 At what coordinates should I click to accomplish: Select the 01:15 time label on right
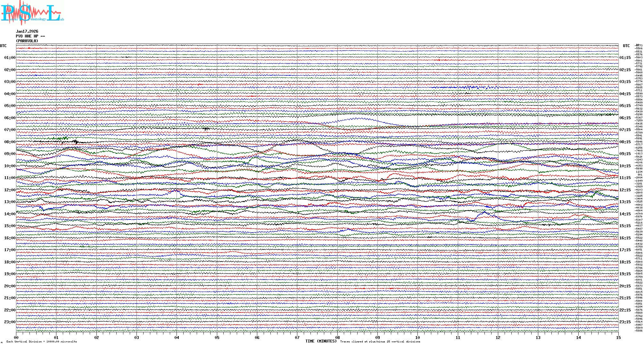click(625, 58)
